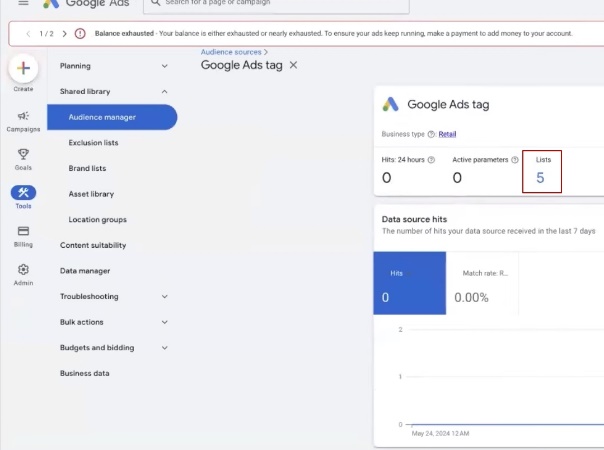This screenshot has height=450, width=604.
Task: Open the Goals trophy icon
Action: pos(23,155)
